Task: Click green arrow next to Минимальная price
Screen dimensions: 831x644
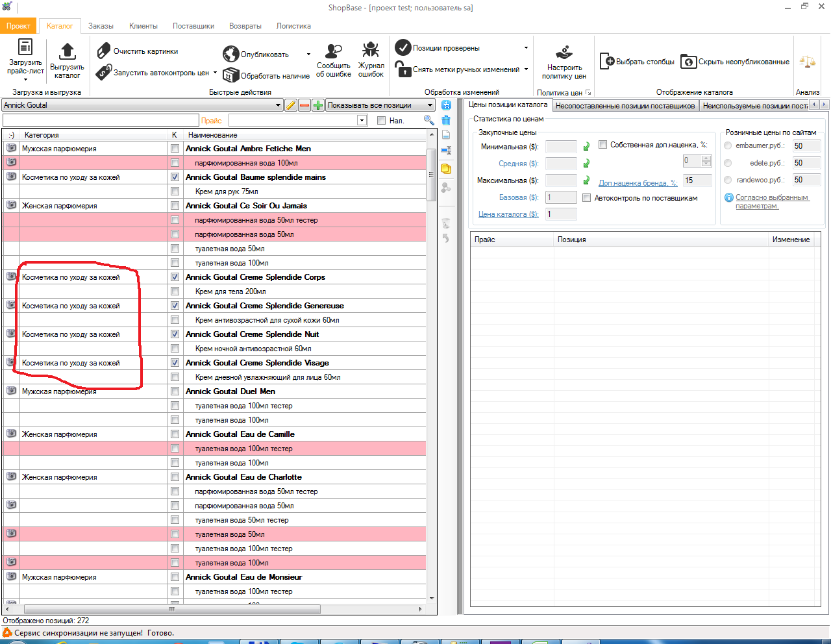Action: tap(586, 147)
